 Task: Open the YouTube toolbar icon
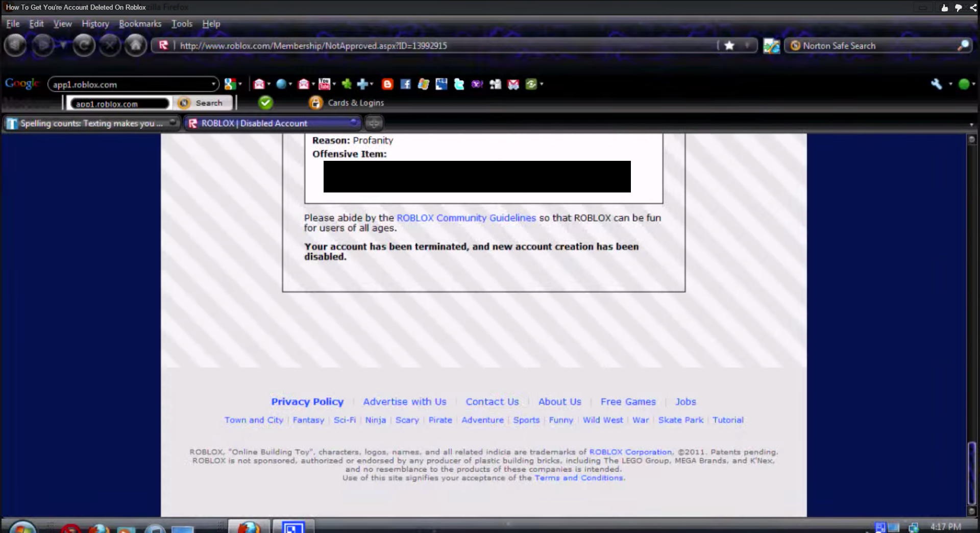click(324, 84)
